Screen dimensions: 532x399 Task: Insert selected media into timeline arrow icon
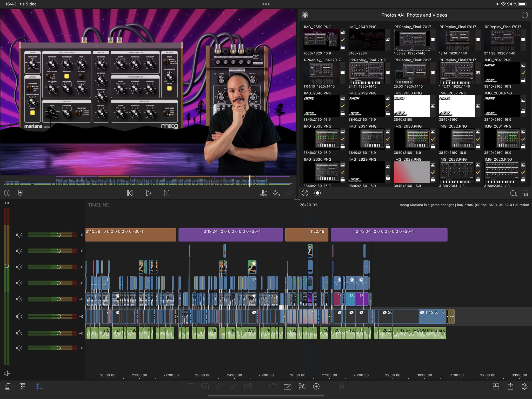tap(263, 193)
